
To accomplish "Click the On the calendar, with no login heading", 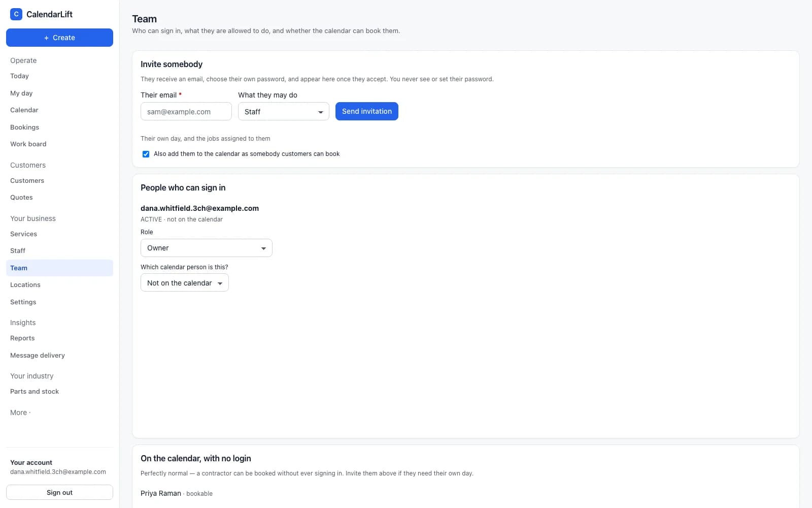I will [196, 458].
